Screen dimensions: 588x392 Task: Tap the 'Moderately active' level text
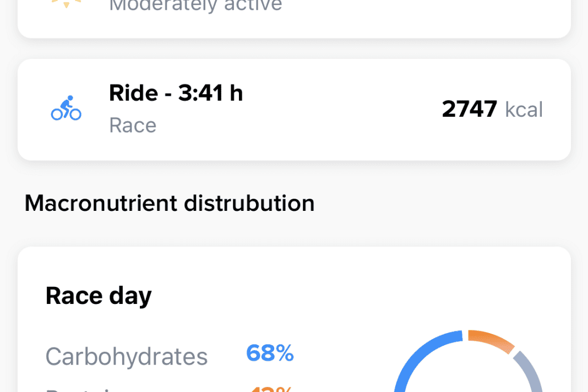pos(195,6)
